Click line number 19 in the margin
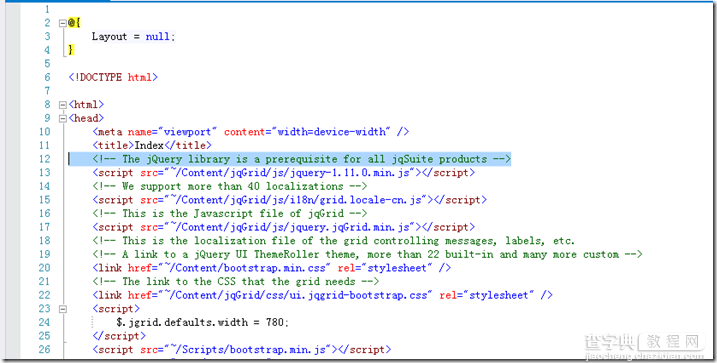Viewport: 717px width, 363px height. [x=44, y=255]
